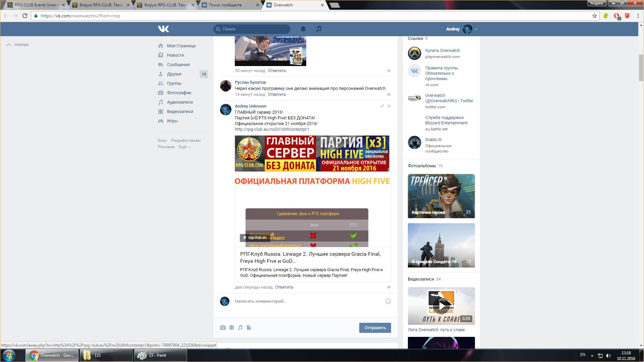Open the rpg-club.eu/ns2016hfcontestpr1 link
The image size is (644, 362).
[272, 129]
